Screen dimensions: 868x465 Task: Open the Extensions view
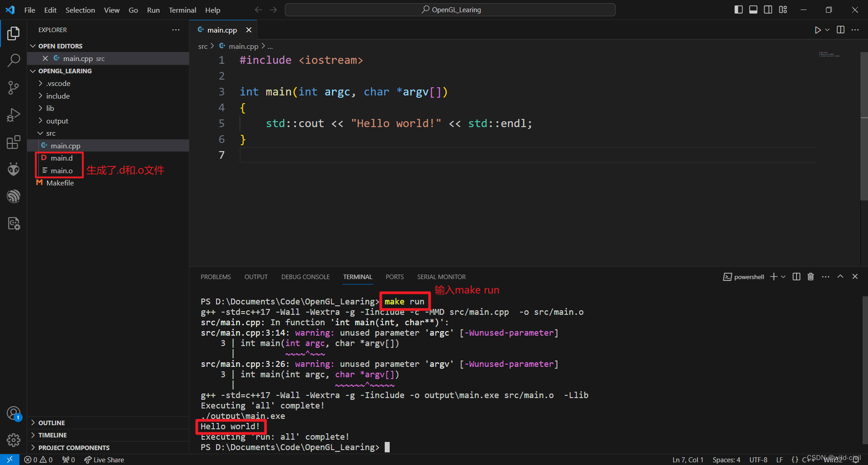click(x=14, y=142)
